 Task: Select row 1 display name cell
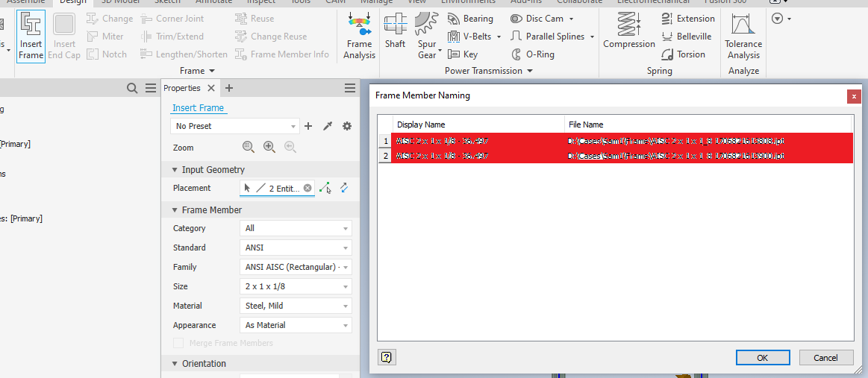pyautogui.click(x=478, y=141)
